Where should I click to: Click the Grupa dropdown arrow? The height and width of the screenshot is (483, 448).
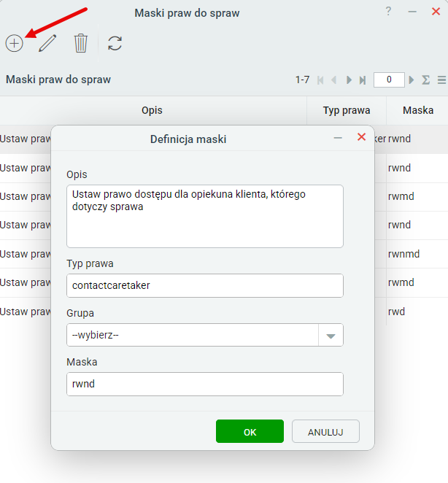[x=331, y=335]
